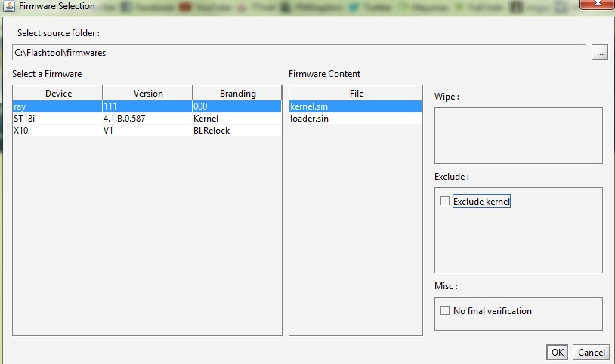Select loader.sin in Firmware Content
Screen dimensions: 615x364
355,119
